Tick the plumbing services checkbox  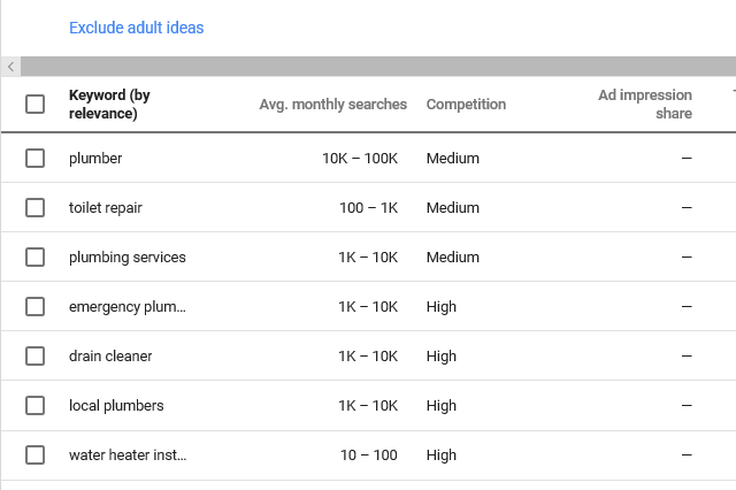pos(35,257)
